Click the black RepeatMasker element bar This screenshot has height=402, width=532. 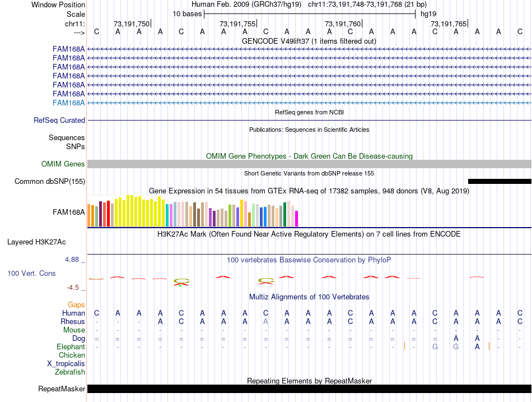(309, 389)
